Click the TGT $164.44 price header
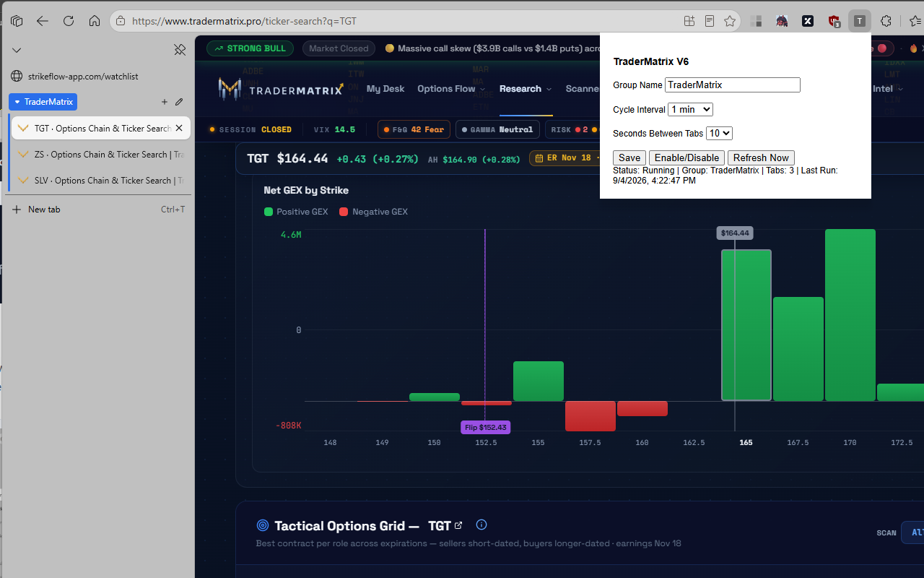The image size is (924, 578). tap(287, 158)
